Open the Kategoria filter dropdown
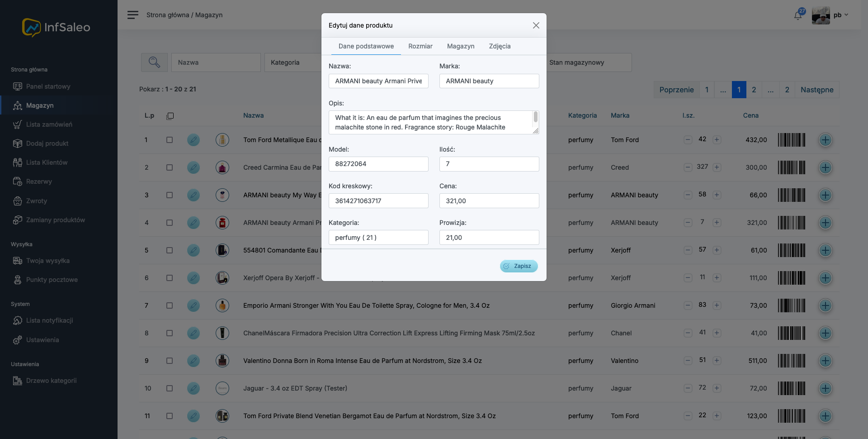The image size is (868, 439). (x=293, y=62)
